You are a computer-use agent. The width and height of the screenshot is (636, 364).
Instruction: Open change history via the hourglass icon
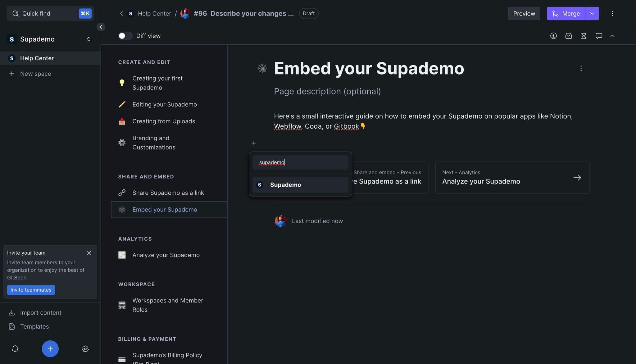click(584, 36)
